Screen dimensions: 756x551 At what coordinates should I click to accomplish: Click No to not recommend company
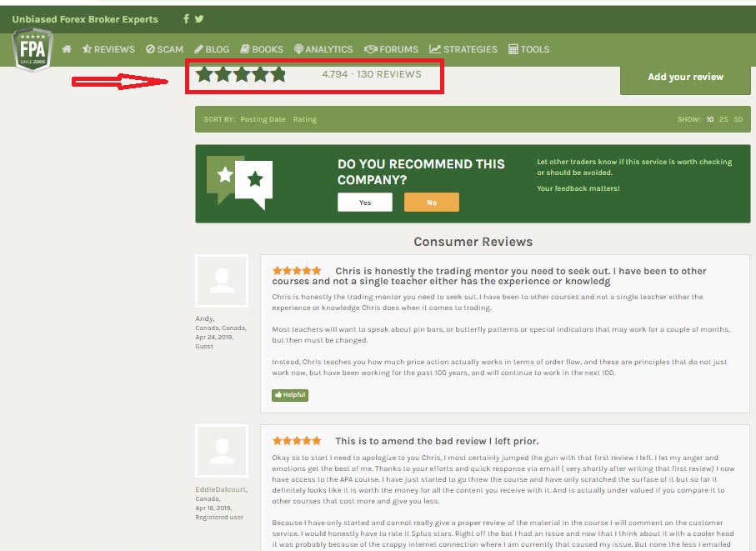pyautogui.click(x=432, y=203)
